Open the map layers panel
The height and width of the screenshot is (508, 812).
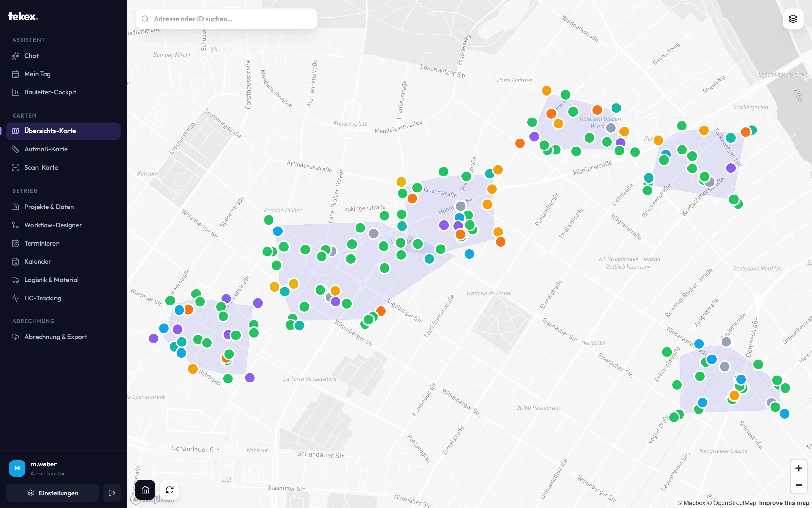[x=793, y=19]
